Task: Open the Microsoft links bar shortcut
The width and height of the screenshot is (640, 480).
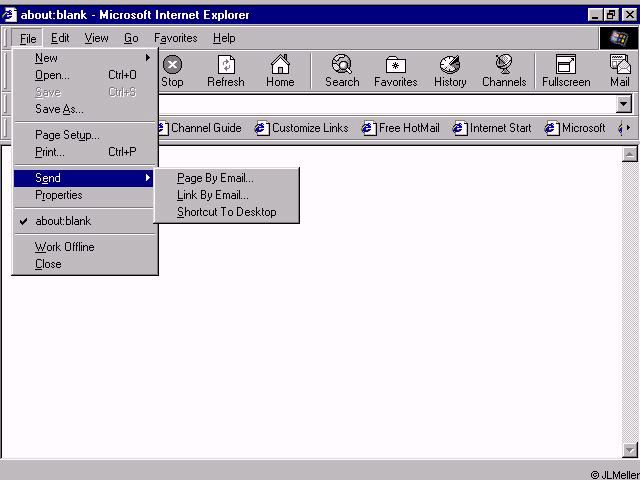Action: 575,128
